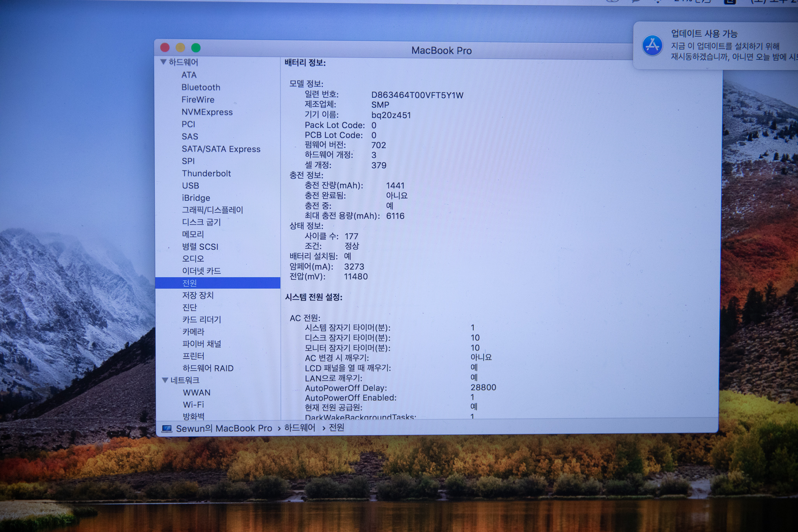Click 하드웨어 in the bottom path bar

coord(300,428)
